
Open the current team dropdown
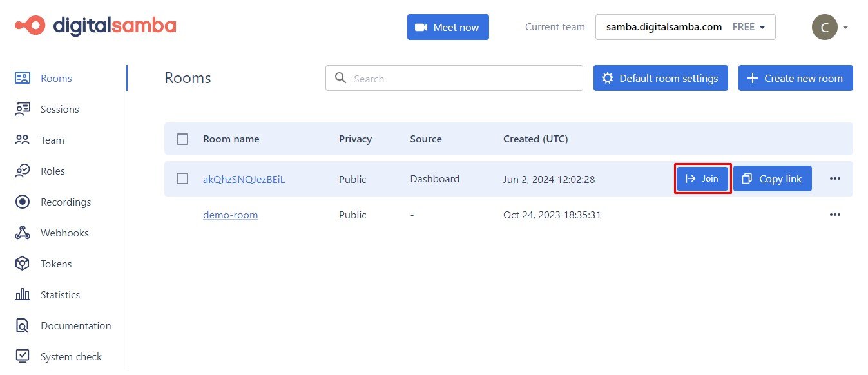(685, 27)
